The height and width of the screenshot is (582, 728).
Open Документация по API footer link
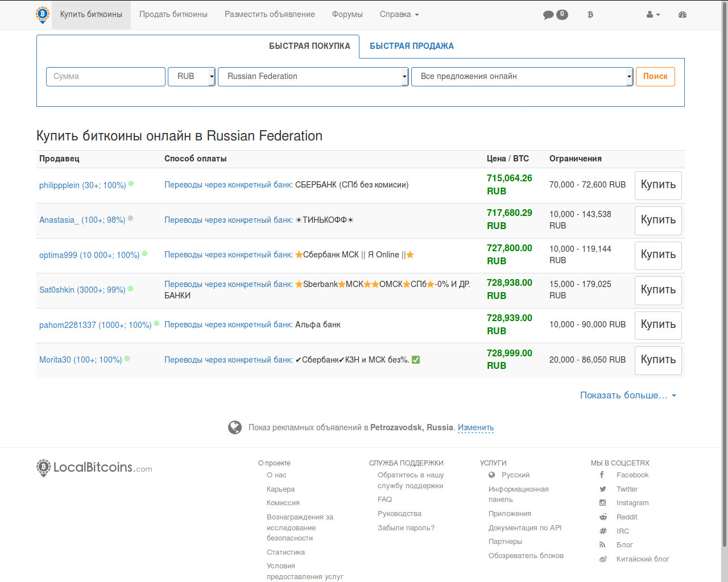coord(525,528)
